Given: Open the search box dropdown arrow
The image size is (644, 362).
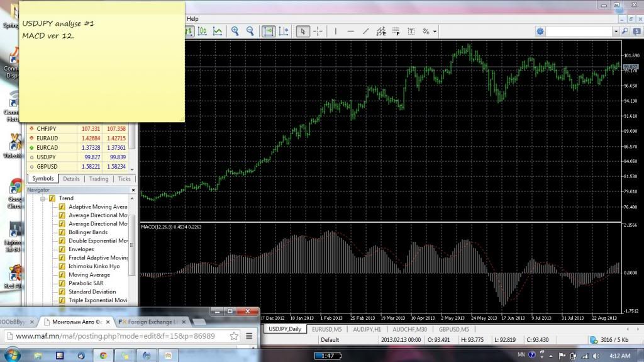Looking at the screenshot, I should point(616,31).
